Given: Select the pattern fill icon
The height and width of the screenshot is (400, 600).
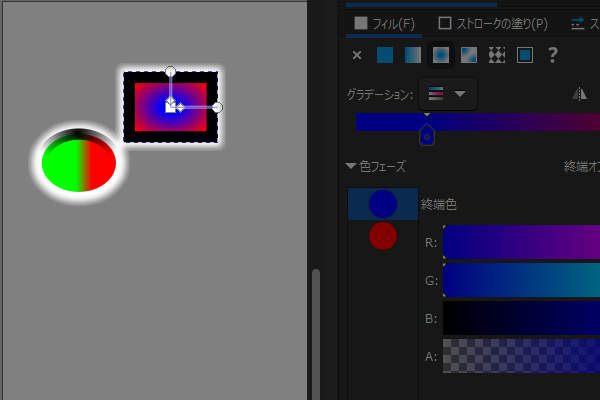Looking at the screenshot, I should point(497,55).
